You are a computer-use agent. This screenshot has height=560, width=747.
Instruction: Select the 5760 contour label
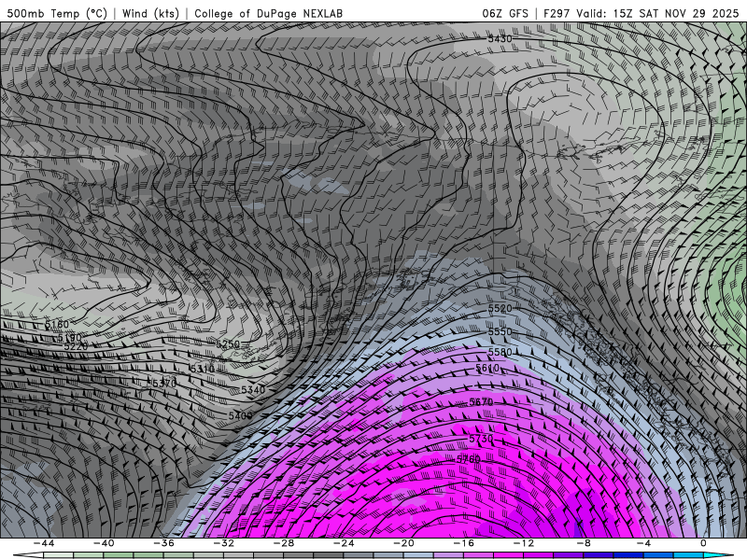(469, 459)
